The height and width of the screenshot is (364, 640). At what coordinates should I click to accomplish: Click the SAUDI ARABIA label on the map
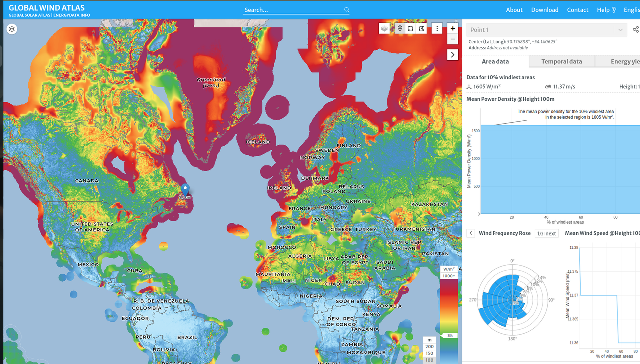[385, 265]
